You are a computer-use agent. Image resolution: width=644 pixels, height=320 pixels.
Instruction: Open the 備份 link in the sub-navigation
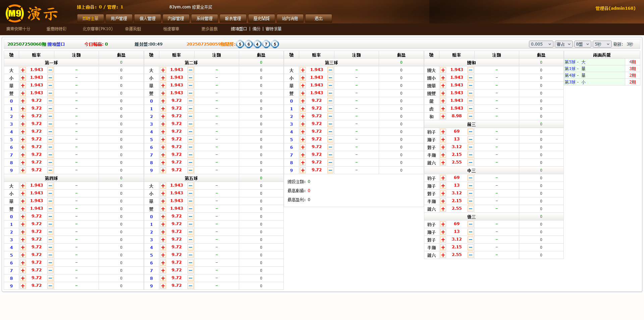tap(256, 29)
